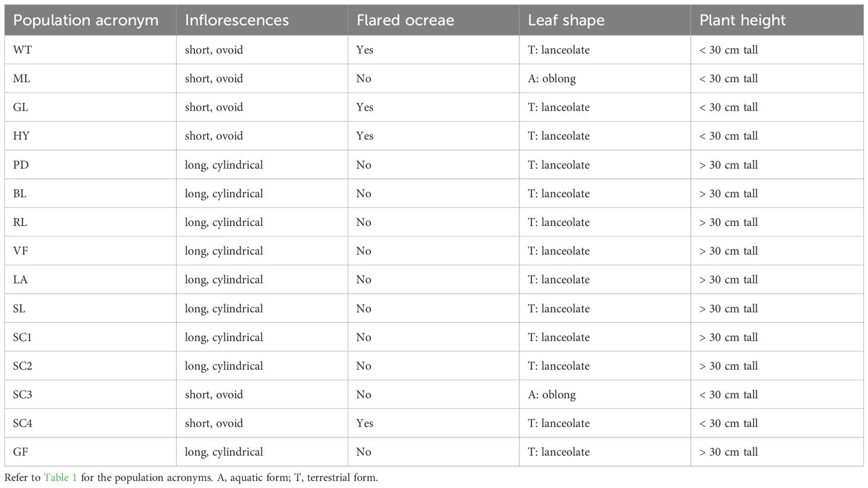Select < 30 cm tall in WT row
Screen dimensions: 868x488
click(777, 50)
